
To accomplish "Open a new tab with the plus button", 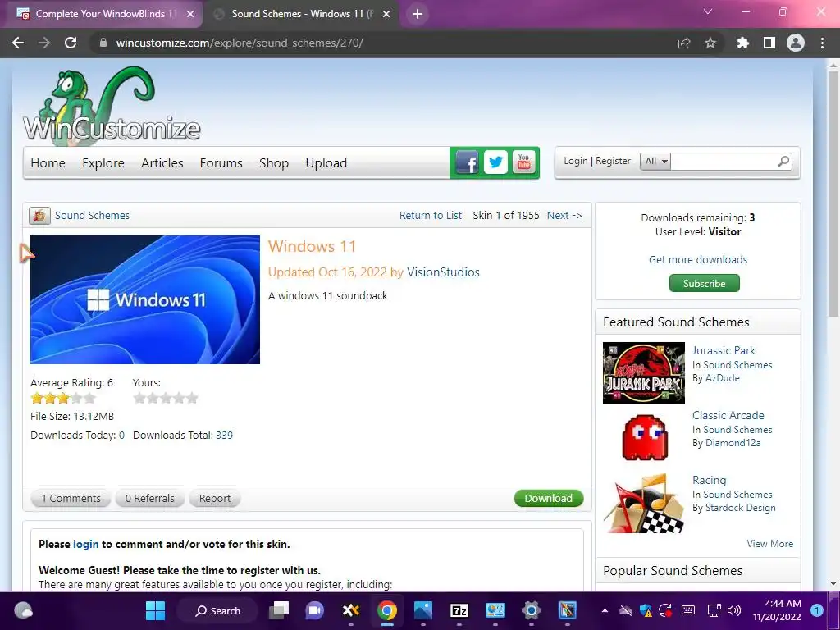I will [x=418, y=14].
